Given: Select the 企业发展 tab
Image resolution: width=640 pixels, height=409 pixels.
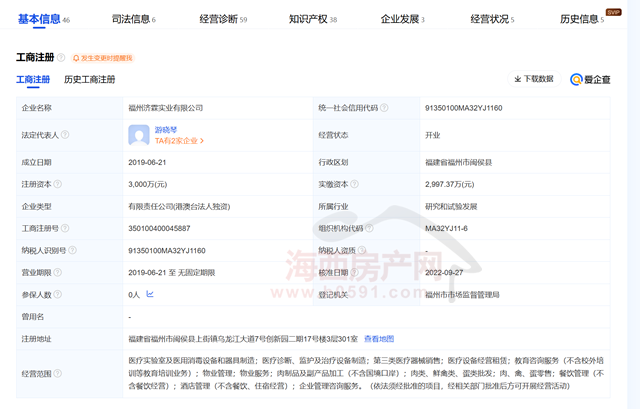Looking at the screenshot, I should pyautogui.click(x=402, y=19).
